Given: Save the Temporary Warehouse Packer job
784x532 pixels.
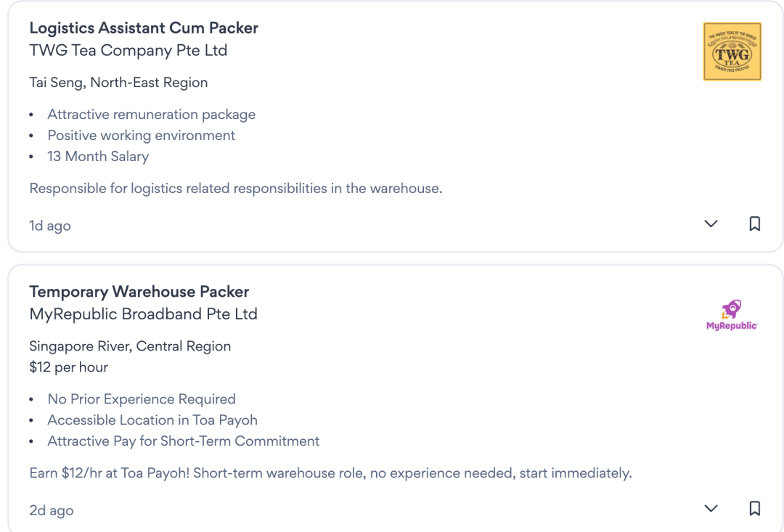Looking at the screenshot, I should (x=754, y=509).
